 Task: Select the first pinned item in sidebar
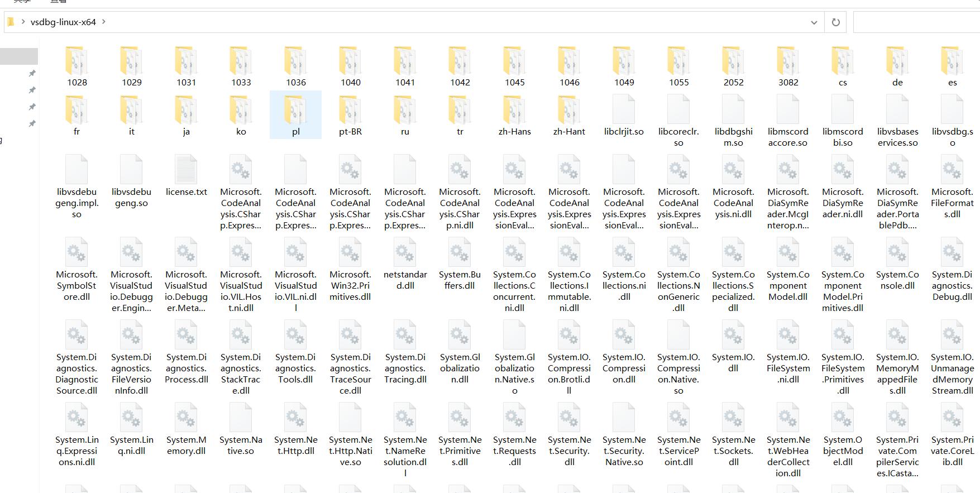(32, 73)
